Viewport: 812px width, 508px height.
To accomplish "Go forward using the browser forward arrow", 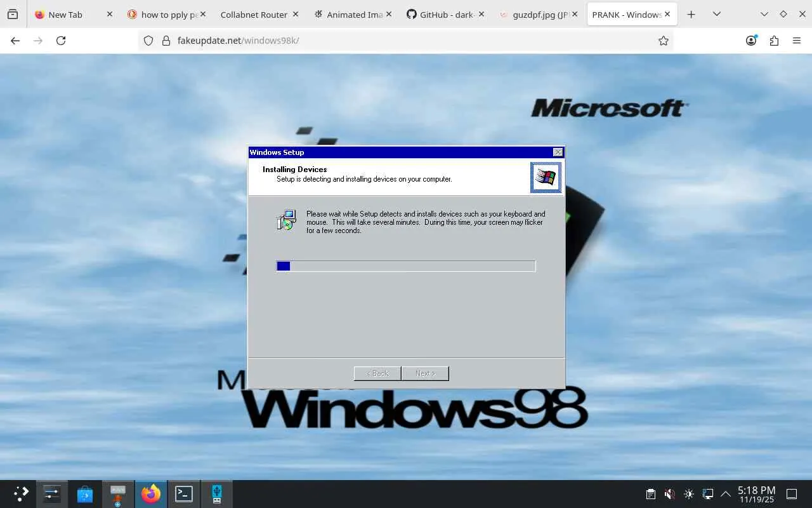I will point(38,41).
